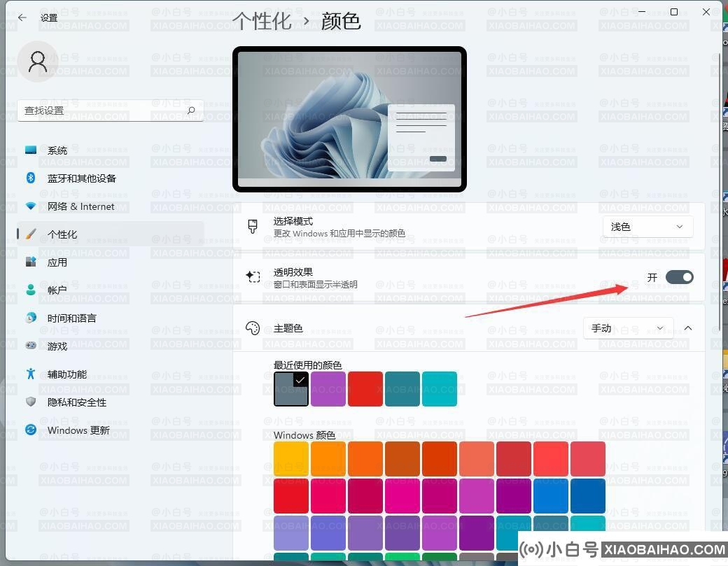Click the 隐私和安全性 shield icon
728x566 pixels.
tap(31, 402)
